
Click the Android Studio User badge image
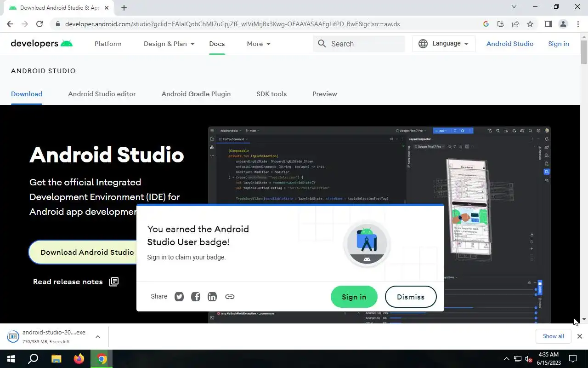[367, 244]
